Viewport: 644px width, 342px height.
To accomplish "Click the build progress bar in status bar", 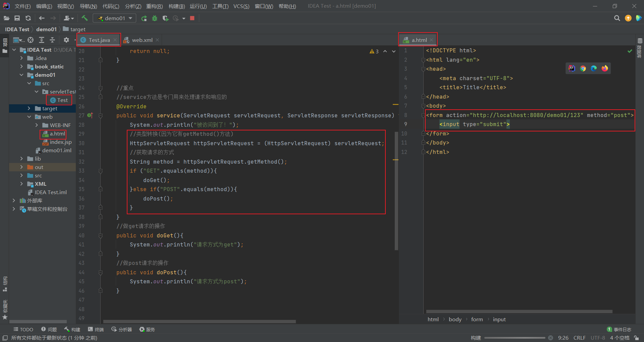I will pos(515,338).
